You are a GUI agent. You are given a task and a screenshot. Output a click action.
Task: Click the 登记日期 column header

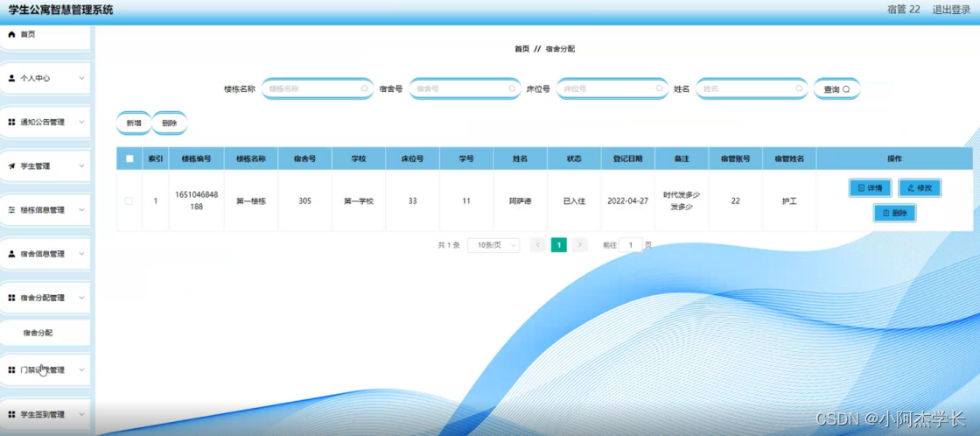tap(628, 158)
